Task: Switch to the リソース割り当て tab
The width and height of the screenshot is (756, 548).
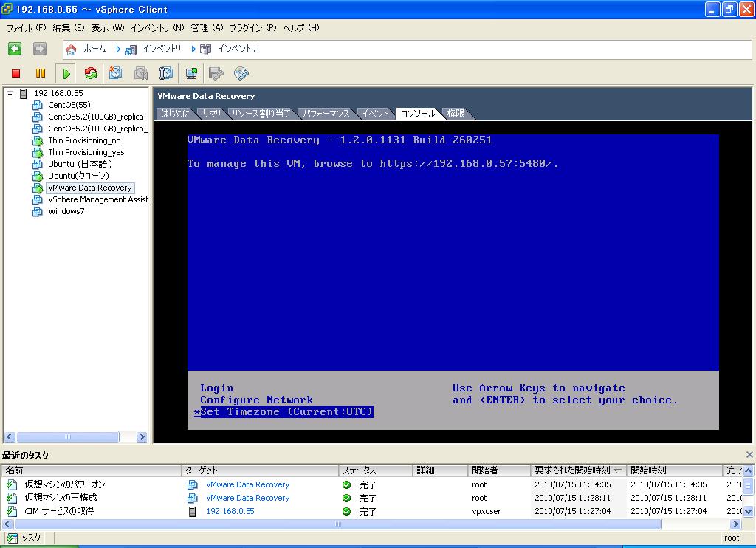Action: (x=261, y=113)
